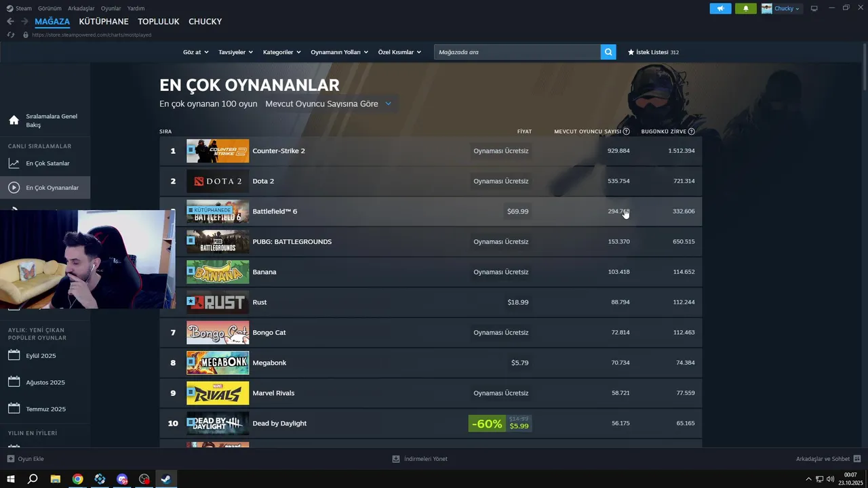Click the calendar icon beside Eylül 2025
Image resolution: width=868 pixels, height=488 pixels.
coord(14,355)
